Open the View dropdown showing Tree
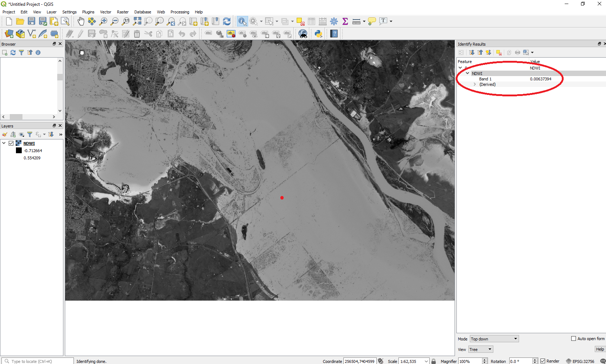Viewport: 606px width, 364px height. (481, 350)
